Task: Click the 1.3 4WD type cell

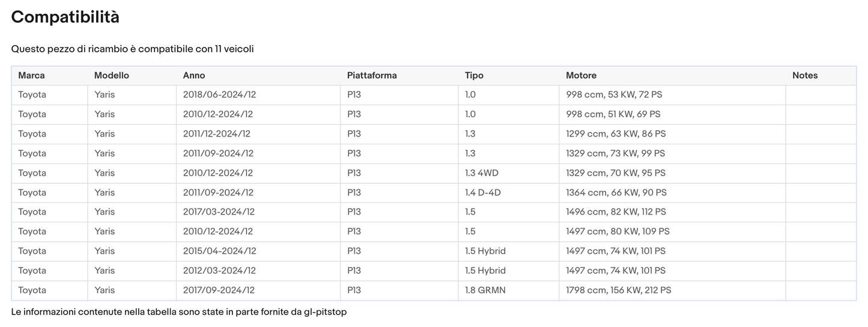Action: pyautogui.click(x=481, y=173)
